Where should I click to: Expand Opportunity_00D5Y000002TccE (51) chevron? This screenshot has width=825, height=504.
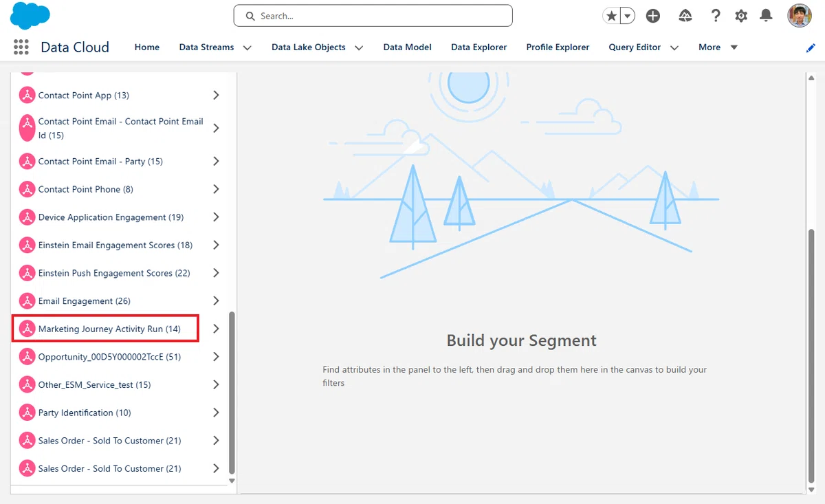pos(216,357)
